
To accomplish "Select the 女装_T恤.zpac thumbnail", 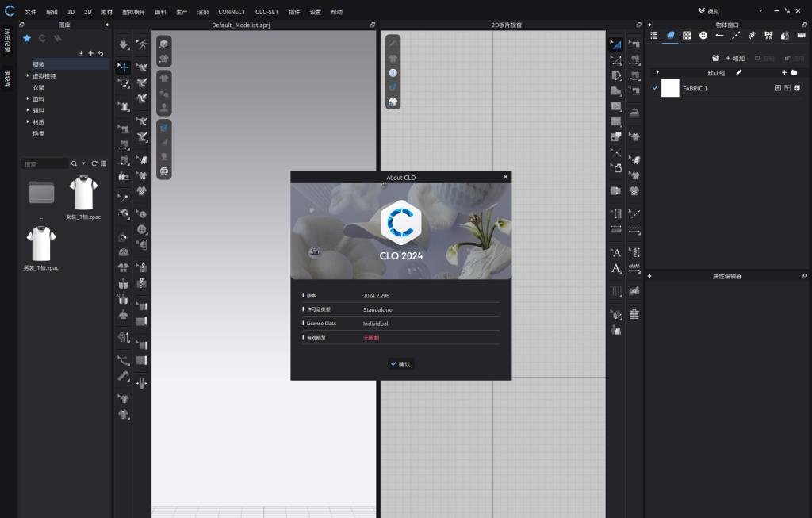I will coord(83,194).
